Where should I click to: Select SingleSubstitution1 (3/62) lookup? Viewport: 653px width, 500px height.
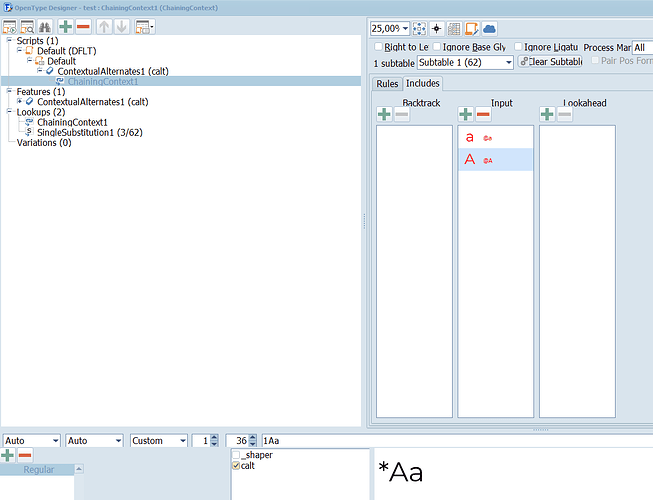[90, 132]
